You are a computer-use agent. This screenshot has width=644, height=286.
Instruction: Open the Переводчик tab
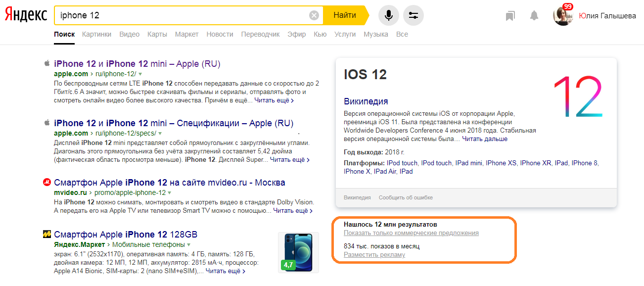pyautogui.click(x=261, y=34)
